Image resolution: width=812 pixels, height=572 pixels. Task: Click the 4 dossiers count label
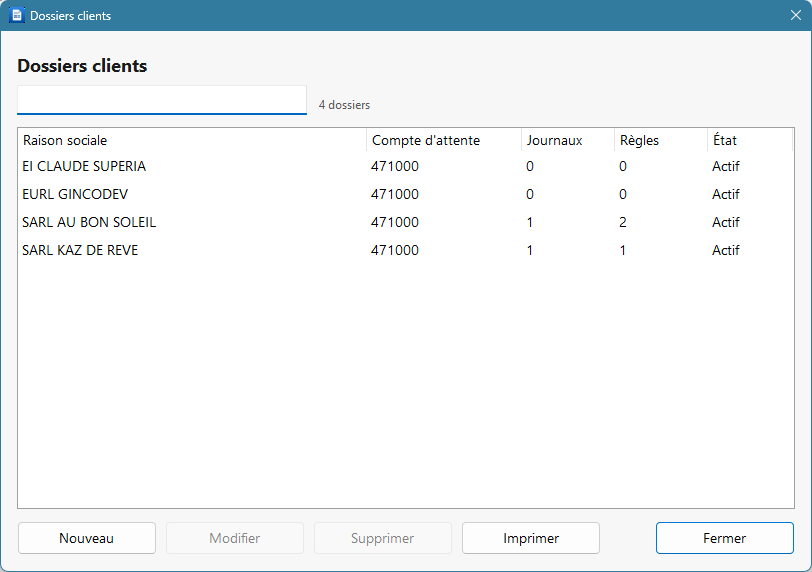coord(344,105)
